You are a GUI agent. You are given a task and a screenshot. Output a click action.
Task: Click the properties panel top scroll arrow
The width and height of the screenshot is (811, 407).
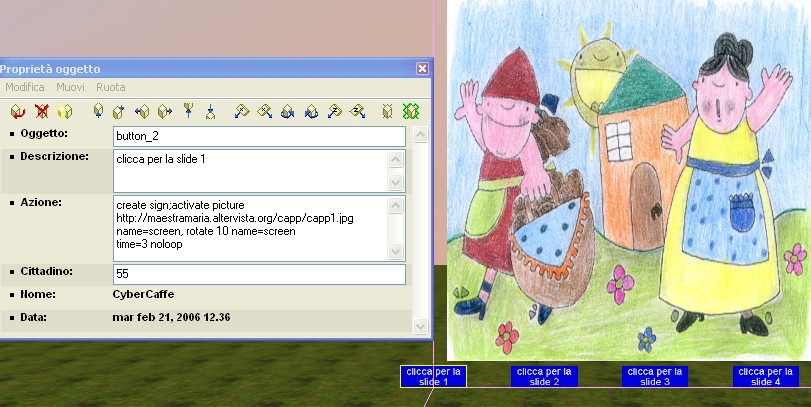click(x=420, y=135)
